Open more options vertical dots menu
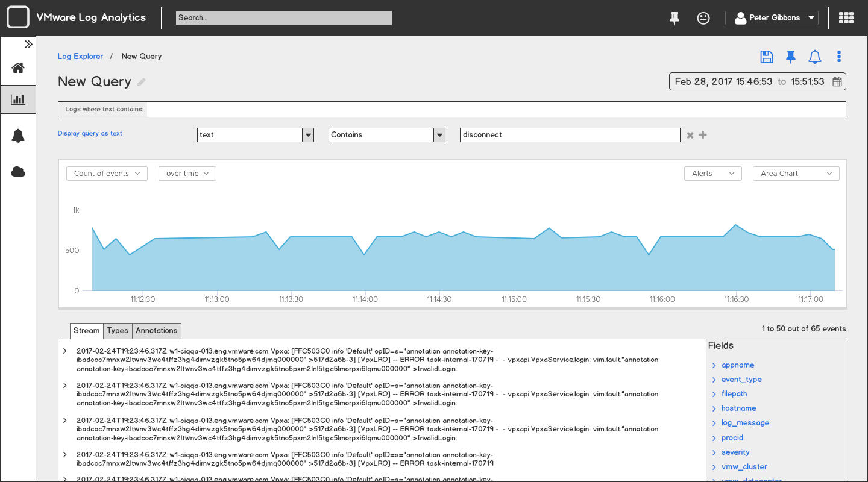This screenshot has height=482, width=868. click(839, 57)
